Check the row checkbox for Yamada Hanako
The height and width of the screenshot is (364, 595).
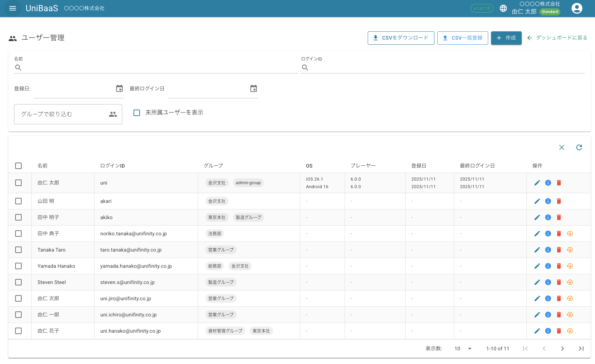pos(18,266)
